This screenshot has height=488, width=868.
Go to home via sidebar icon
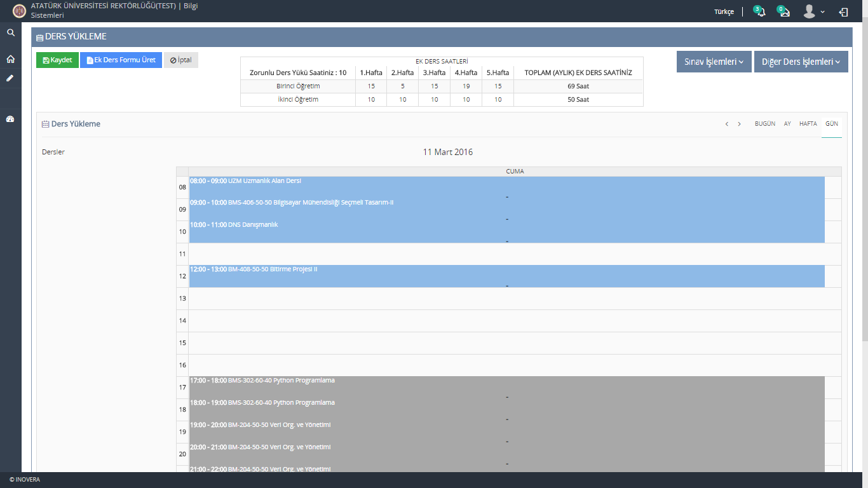click(x=11, y=59)
